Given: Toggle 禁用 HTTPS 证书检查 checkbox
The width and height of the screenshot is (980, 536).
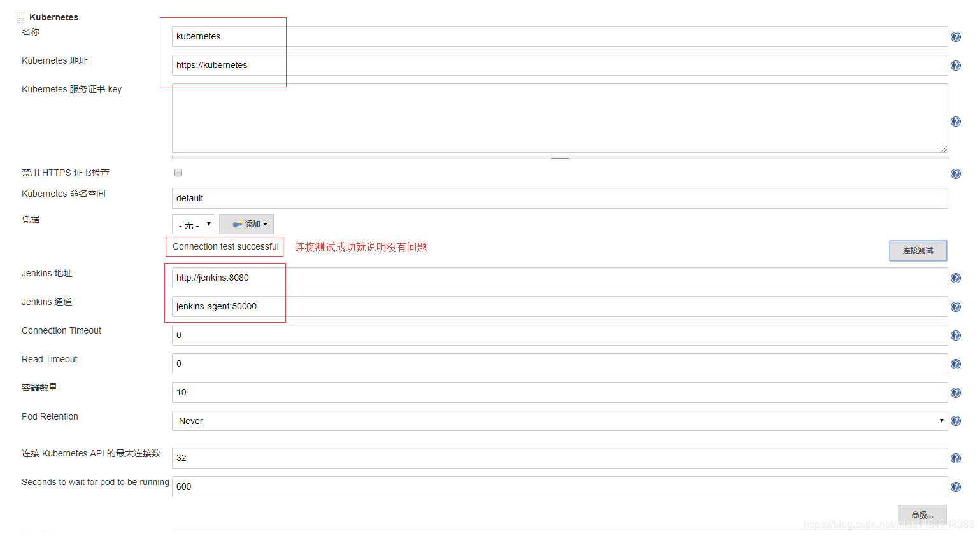Looking at the screenshot, I should [178, 173].
